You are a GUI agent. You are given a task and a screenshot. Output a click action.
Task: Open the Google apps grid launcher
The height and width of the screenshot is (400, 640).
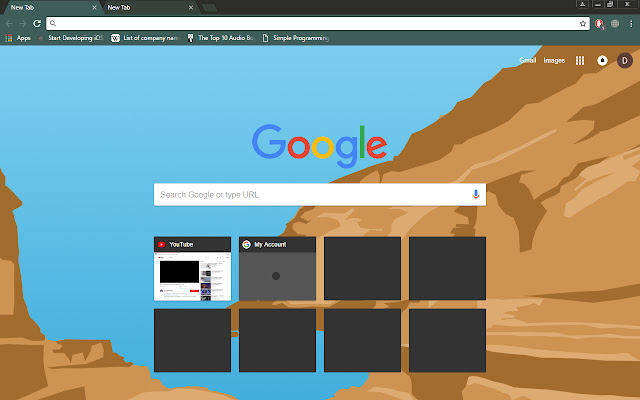[x=580, y=60]
